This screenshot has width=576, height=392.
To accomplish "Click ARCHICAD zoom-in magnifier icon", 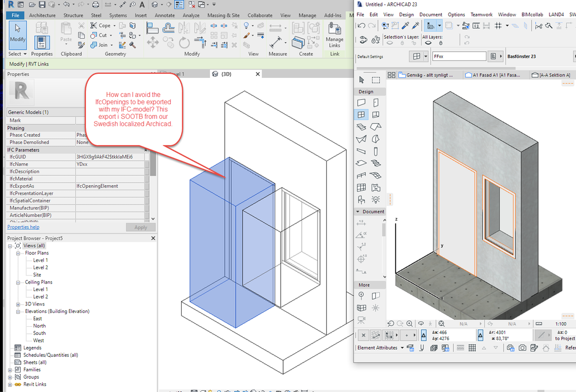I will pyautogui.click(x=409, y=323).
